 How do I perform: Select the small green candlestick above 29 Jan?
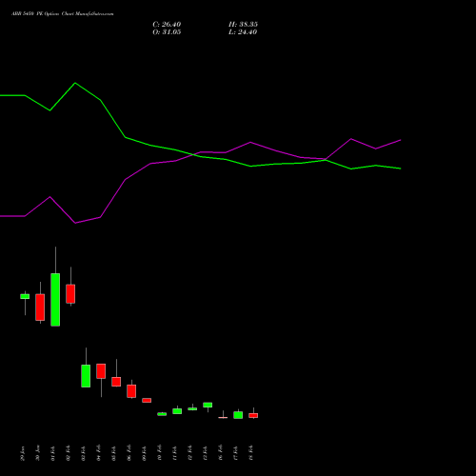25,296
